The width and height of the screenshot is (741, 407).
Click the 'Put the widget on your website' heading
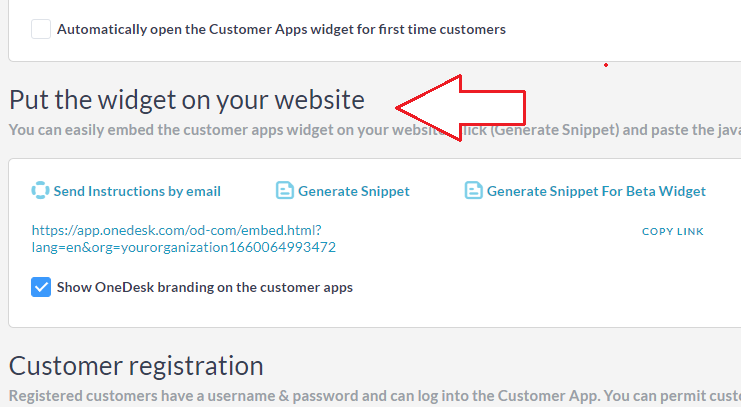coord(187,99)
